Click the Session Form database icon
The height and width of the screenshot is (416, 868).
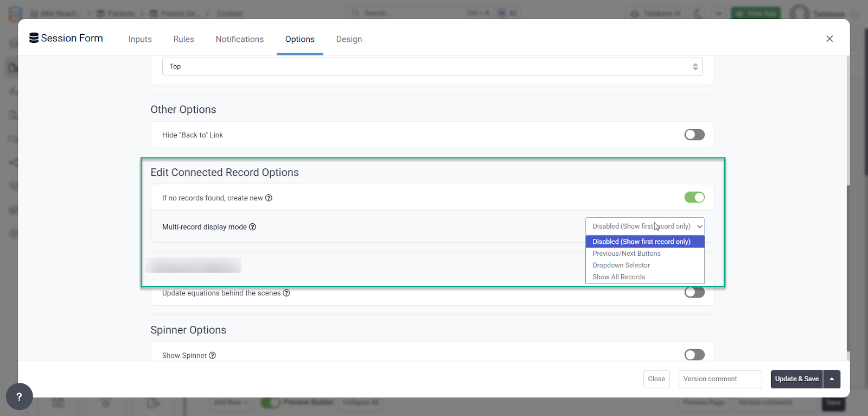pyautogui.click(x=34, y=38)
